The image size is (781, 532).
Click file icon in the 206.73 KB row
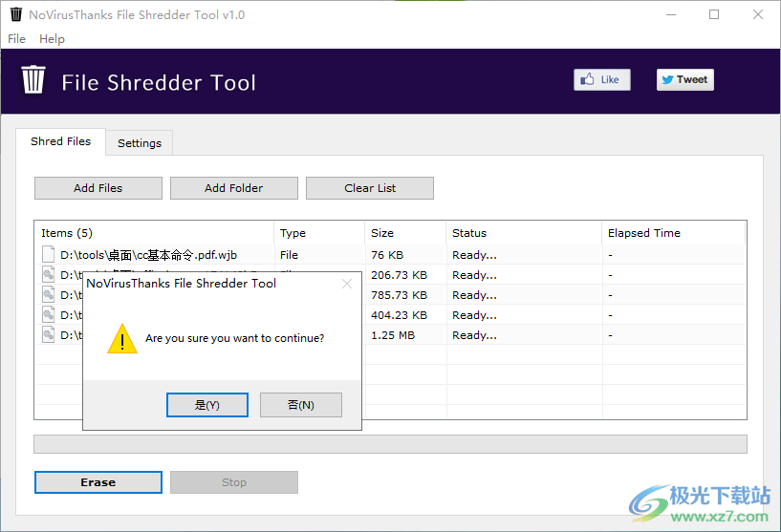49,275
